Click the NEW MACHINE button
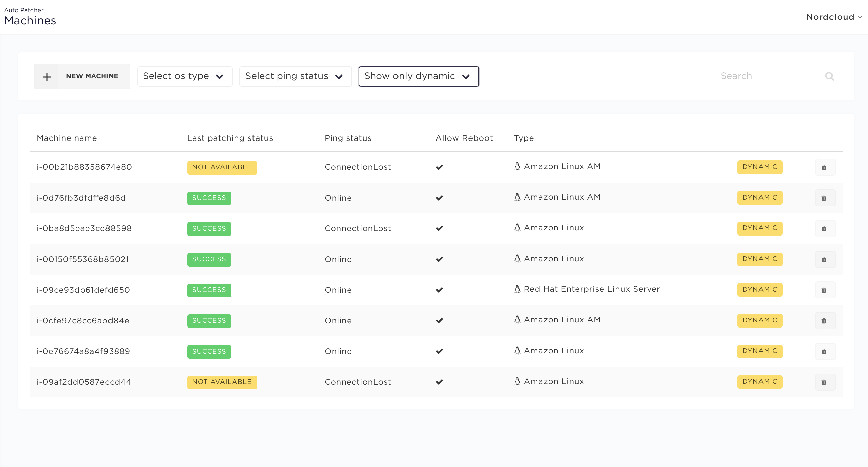 click(x=82, y=76)
